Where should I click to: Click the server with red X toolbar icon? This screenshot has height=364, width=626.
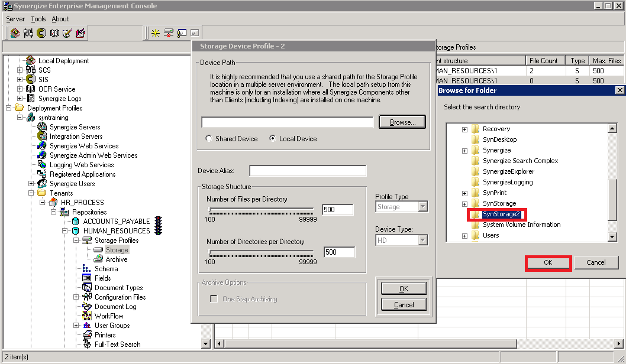click(x=169, y=33)
